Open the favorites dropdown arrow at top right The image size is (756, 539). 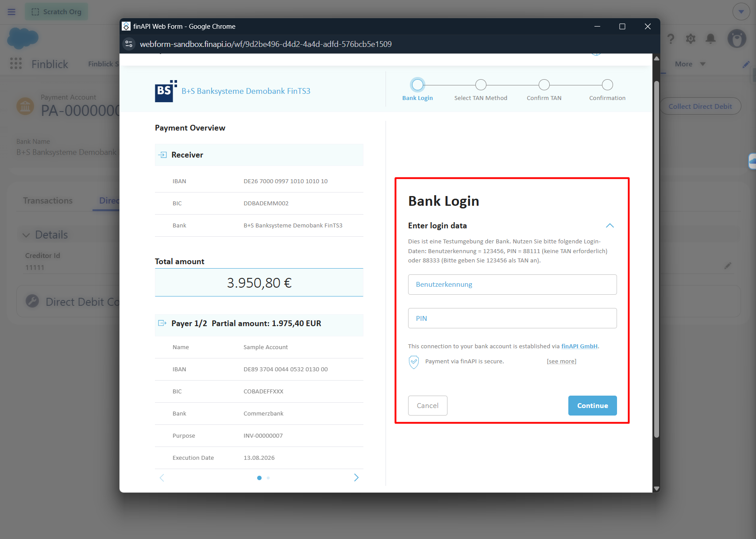pos(741,12)
